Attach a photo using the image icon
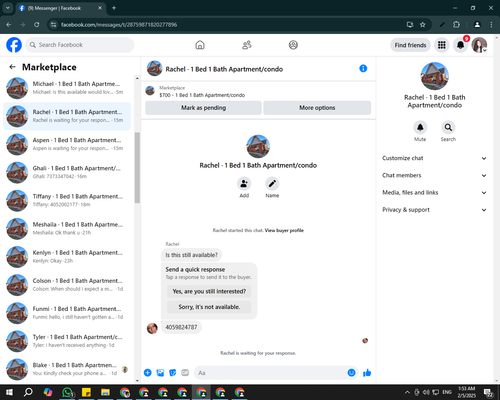This screenshot has width=500, height=400. pos(160,373)
